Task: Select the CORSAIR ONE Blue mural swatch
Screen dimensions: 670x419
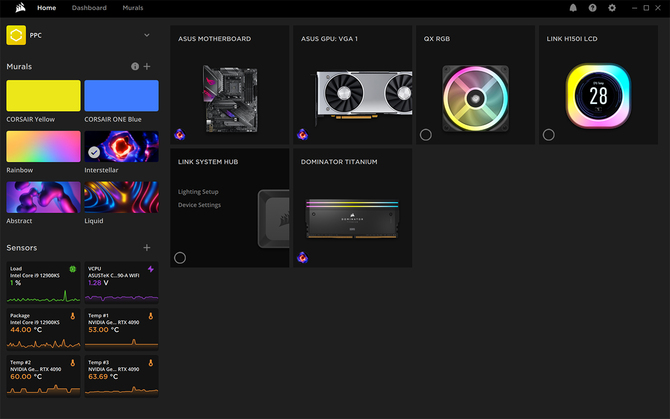Action: 121,96
